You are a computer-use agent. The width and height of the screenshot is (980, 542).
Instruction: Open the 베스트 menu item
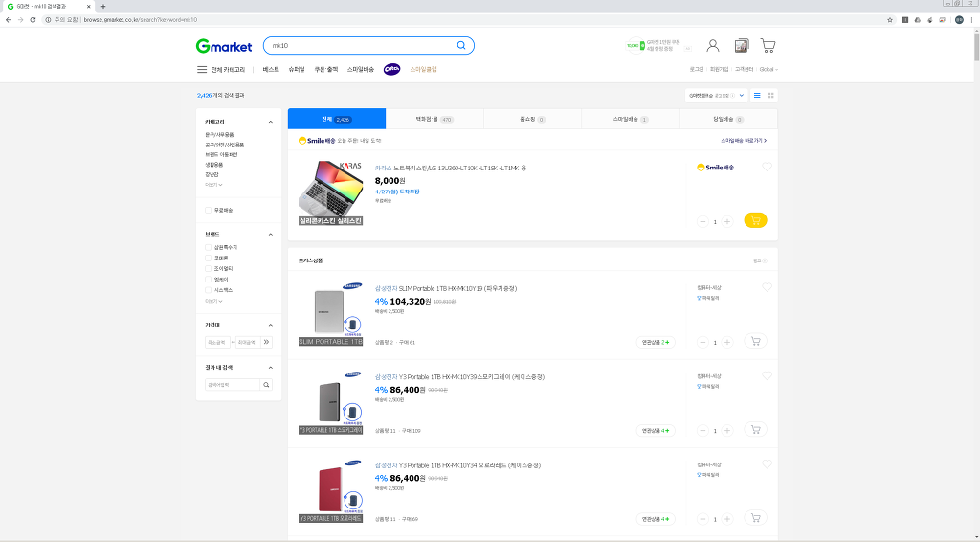(x=271, y=69)
